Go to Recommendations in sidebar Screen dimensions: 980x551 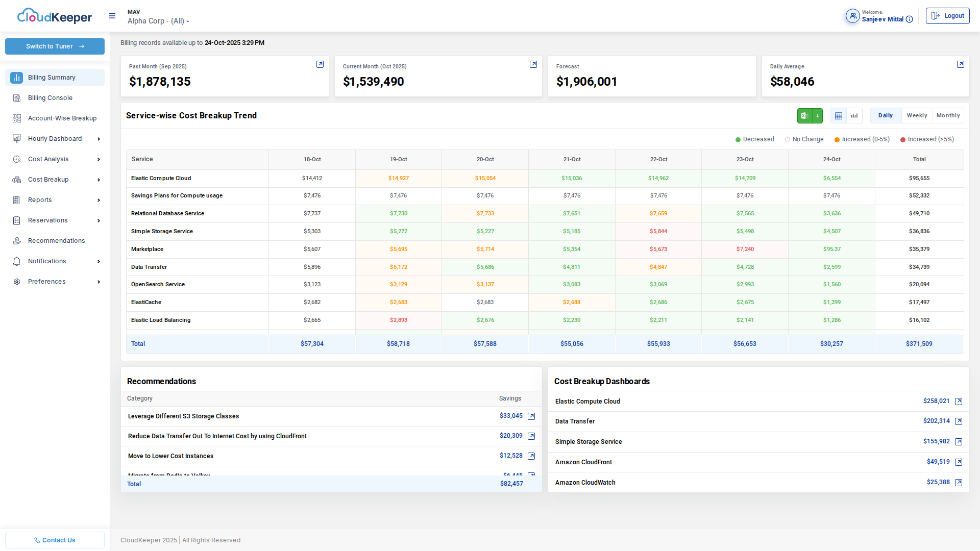pos(56,241)
